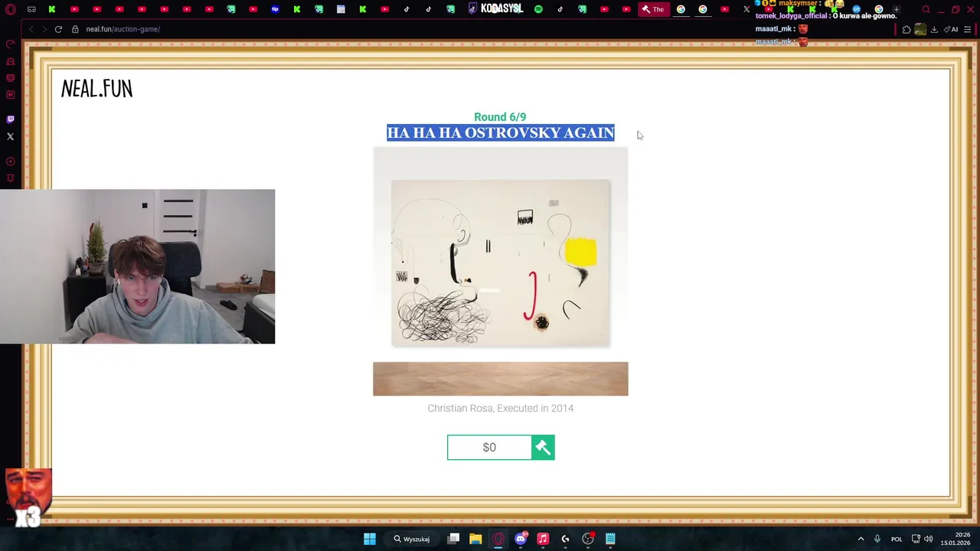Open the Easy Setup menu icon

(968, 29)
